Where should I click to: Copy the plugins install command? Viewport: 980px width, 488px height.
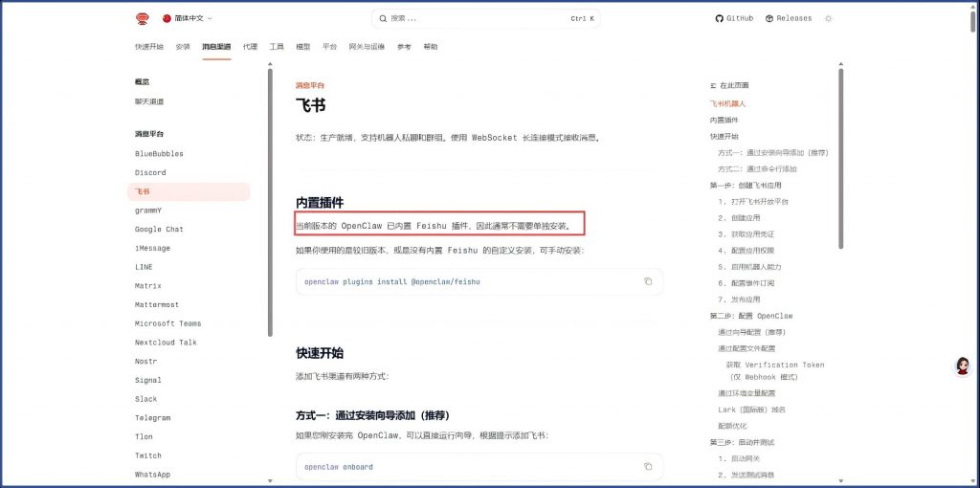click(648, 281)
